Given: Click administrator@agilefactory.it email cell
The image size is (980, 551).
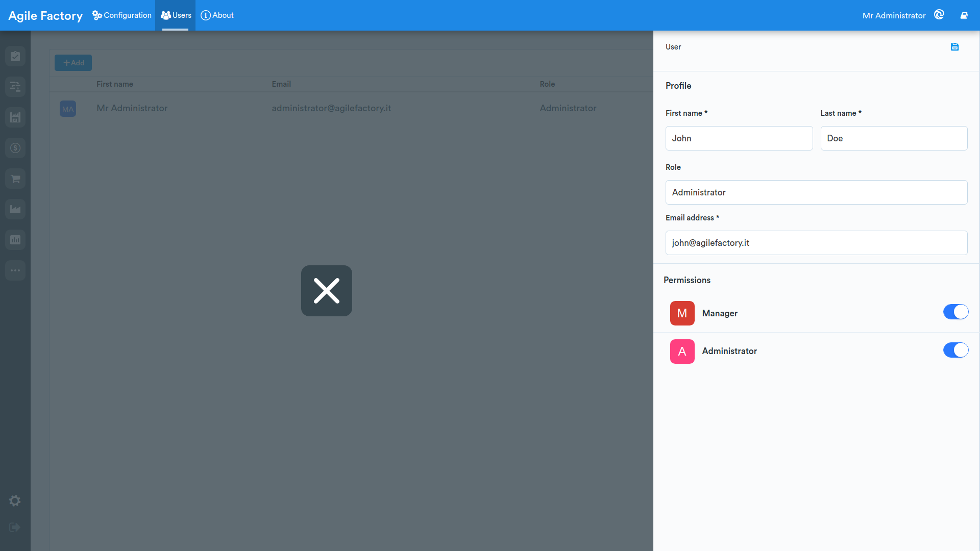Looking at the screenshot, I should 331,108.
